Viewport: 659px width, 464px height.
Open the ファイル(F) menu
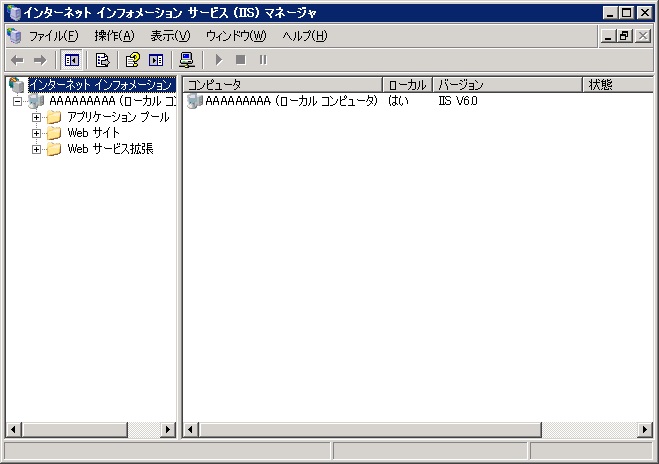pyautogui.click(x=53, y=36)
